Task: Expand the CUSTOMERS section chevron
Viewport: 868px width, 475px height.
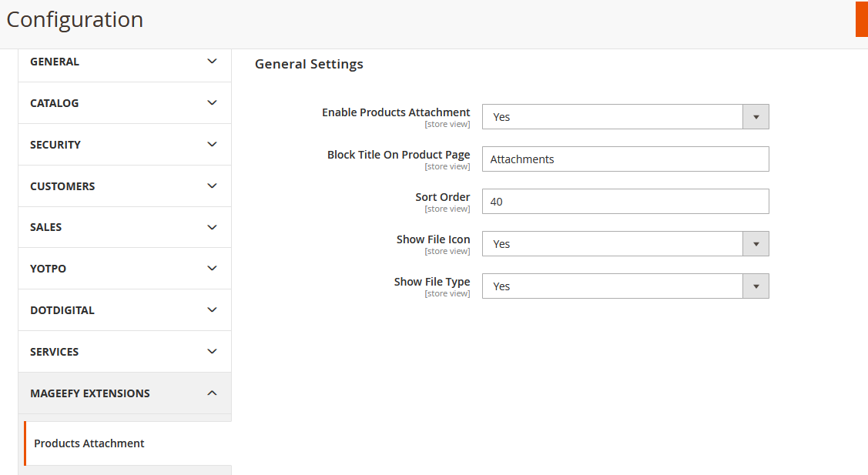Action: click(x=212, y=186)
